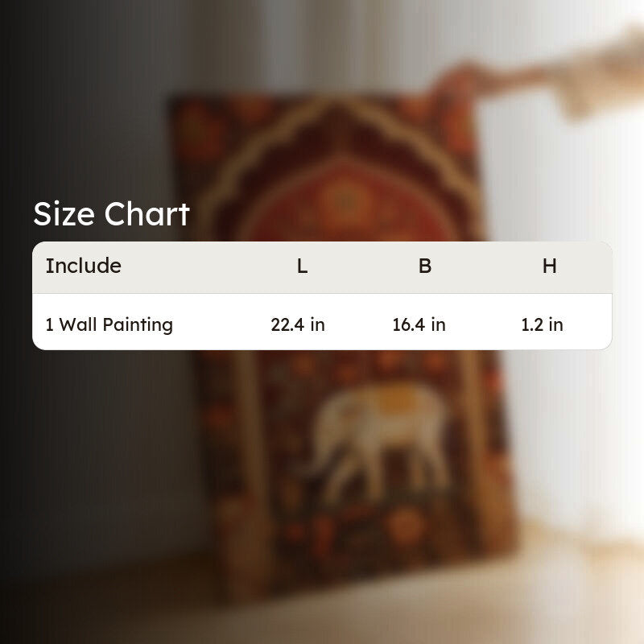The image size is (644, 644).
Task: Click the L column header
Action: click(303, 266)
